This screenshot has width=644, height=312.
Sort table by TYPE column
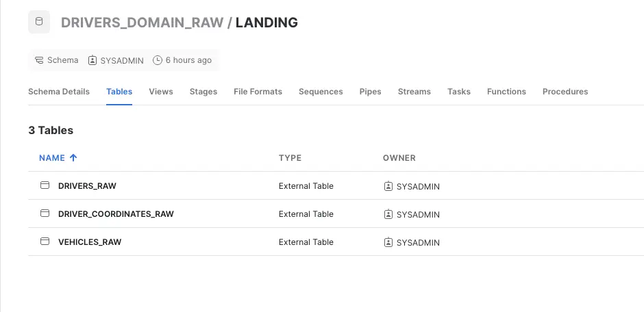pyautogui.click(x=290, y=158)
